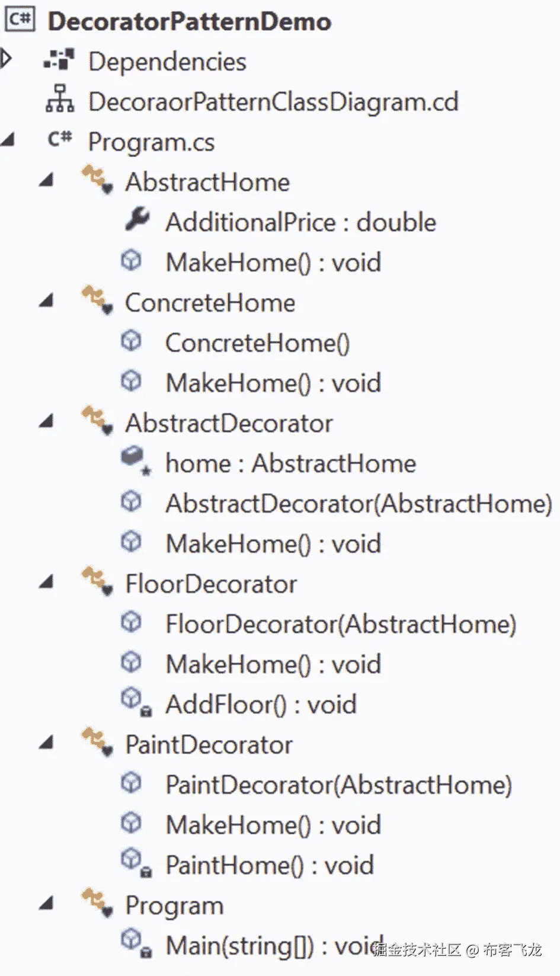Collapse the Program.cs file node
Viewport: 560px width, 976px height.
point(8,141)
